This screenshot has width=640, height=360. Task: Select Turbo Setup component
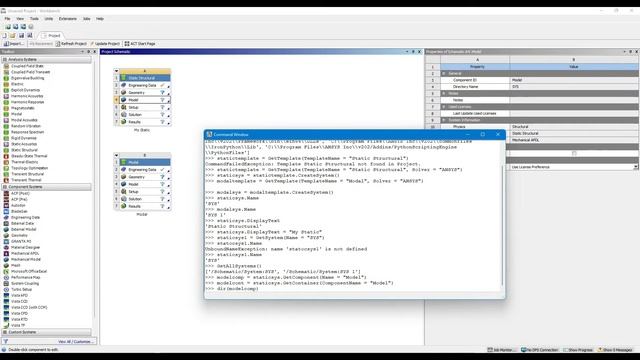click(21, 289)
